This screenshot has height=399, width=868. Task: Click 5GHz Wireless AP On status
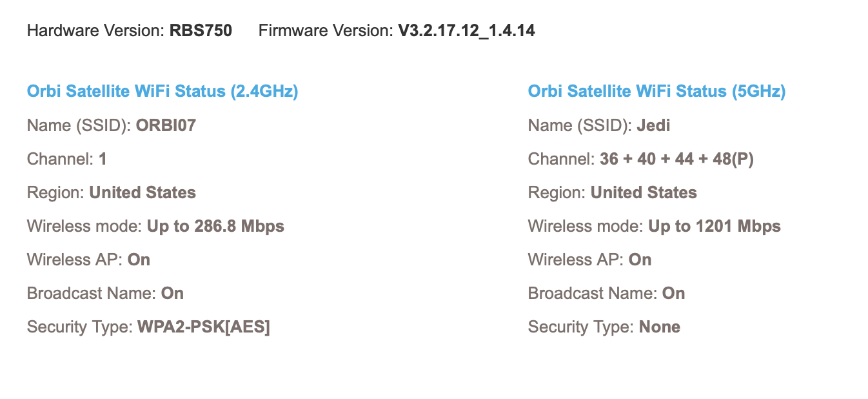pos(640,260)
